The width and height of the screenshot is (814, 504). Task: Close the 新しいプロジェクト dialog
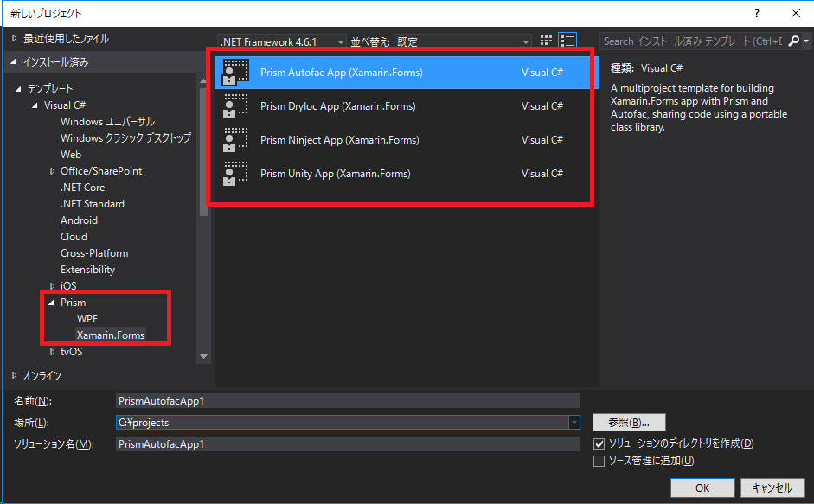(x=795, y=13)
